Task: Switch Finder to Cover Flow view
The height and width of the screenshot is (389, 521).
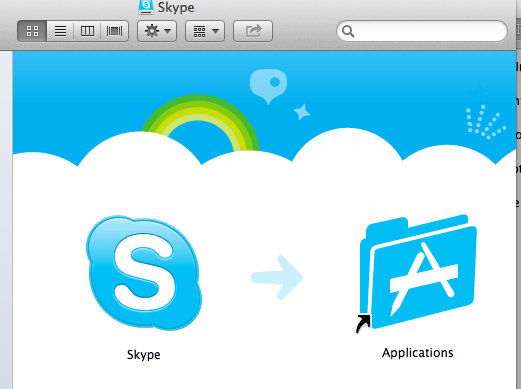Action: 114,31
